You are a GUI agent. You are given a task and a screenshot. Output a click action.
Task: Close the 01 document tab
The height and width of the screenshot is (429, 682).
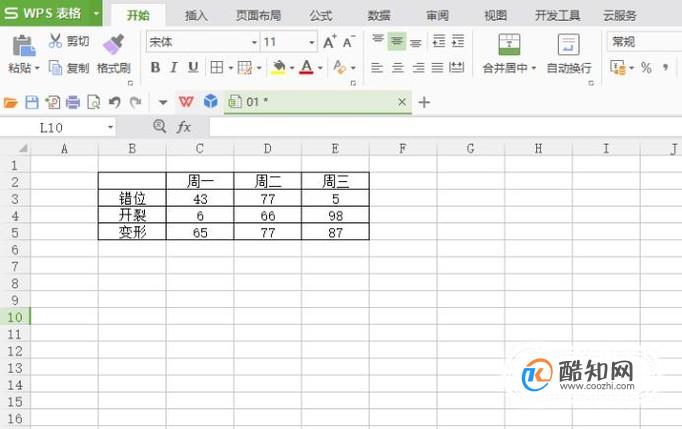[x=402, y=102]
